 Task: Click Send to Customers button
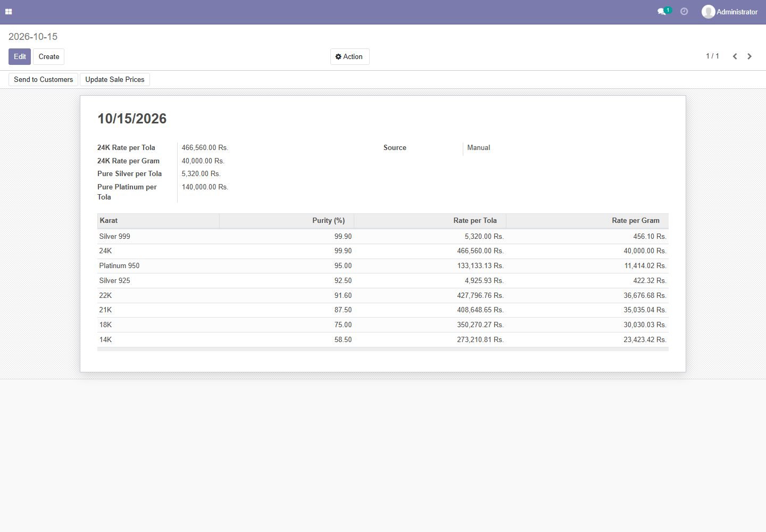[x=43, y=79]
